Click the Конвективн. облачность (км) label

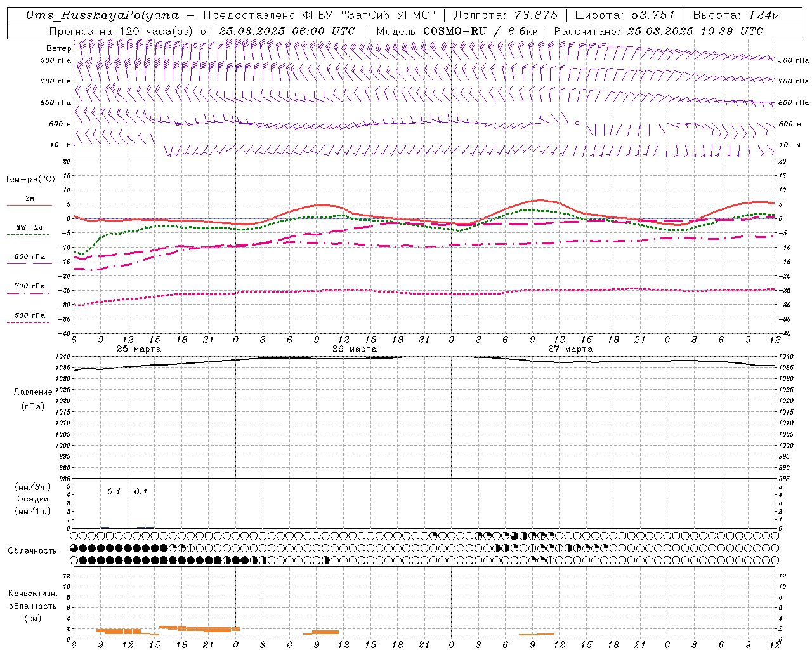coord(32,606)
